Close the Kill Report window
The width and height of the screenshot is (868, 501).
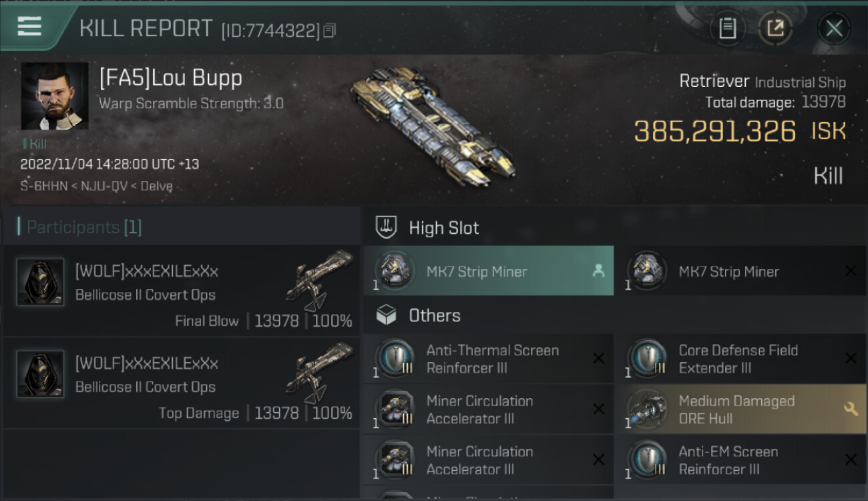[x=834, y=28]
